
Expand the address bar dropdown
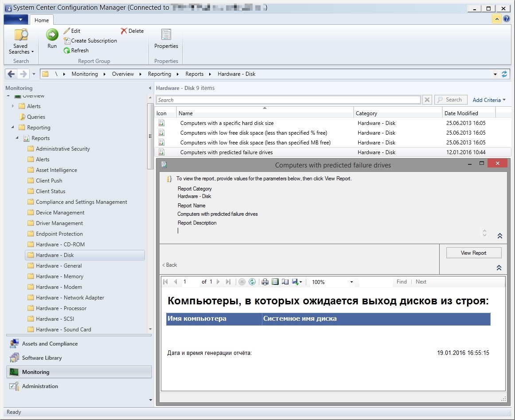(x=495, y=74)
